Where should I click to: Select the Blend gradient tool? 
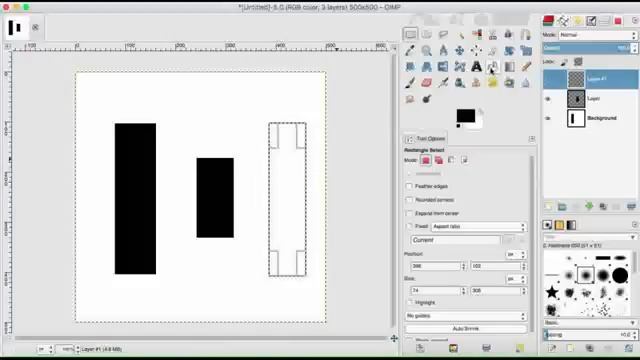pyautogui.click(x=509, y=67)
